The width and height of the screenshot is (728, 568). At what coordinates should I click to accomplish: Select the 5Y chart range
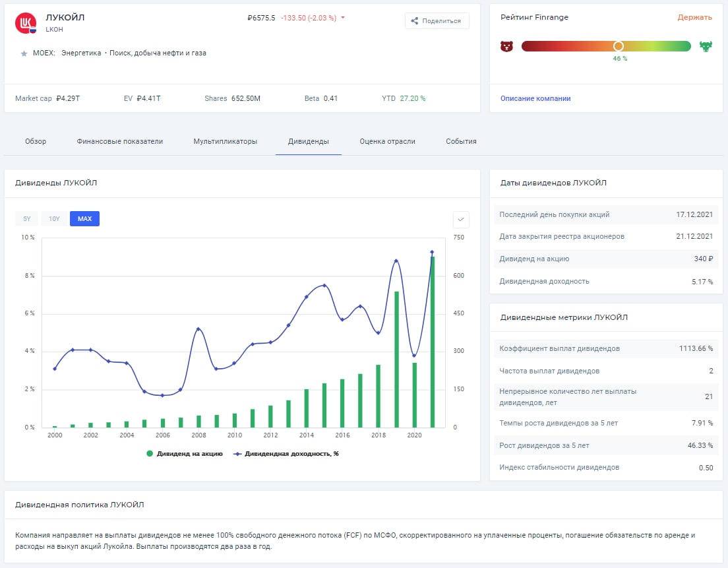[27, 219]
